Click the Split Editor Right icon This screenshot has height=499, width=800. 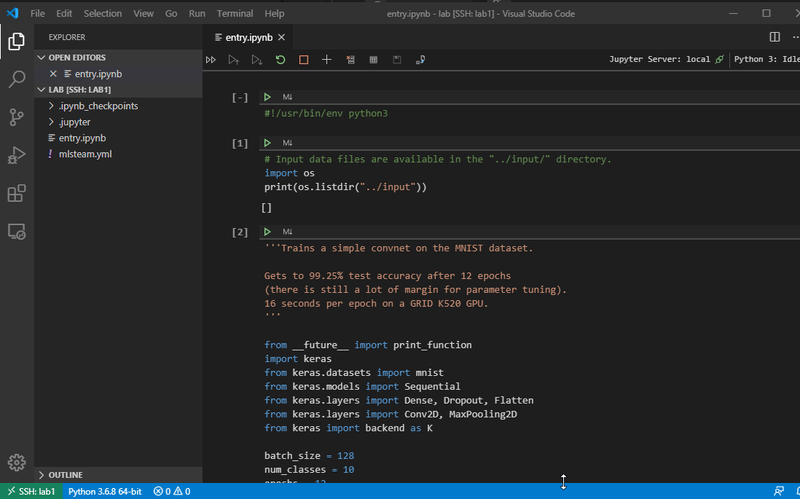774,37
